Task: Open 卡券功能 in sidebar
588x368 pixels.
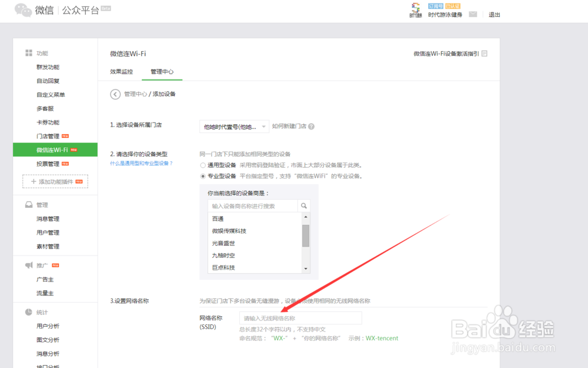Action: pyautogui.click(x=48, y=122)
